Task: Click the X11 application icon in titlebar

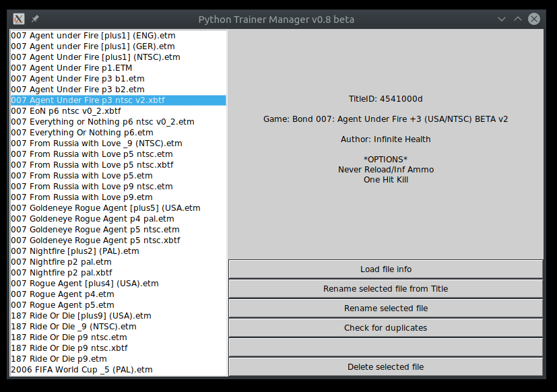Action: (18, 19)
